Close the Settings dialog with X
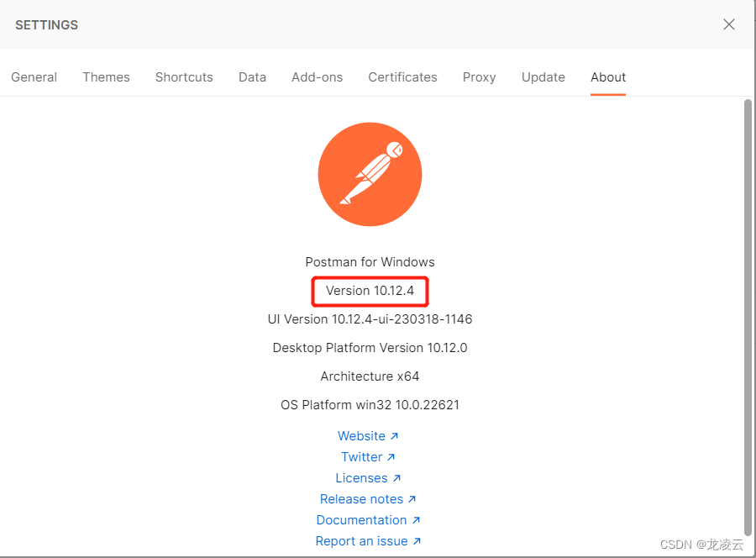 click(x=728, y=24)
